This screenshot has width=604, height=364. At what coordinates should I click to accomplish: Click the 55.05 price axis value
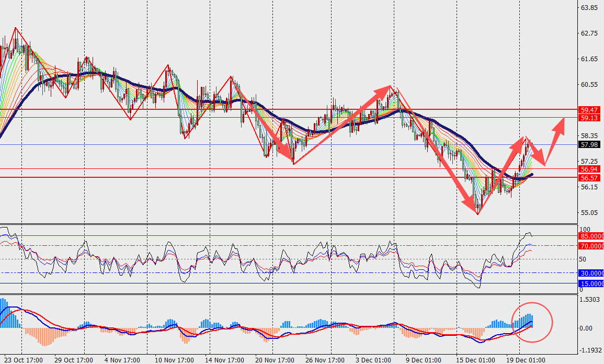coord(590,213)
